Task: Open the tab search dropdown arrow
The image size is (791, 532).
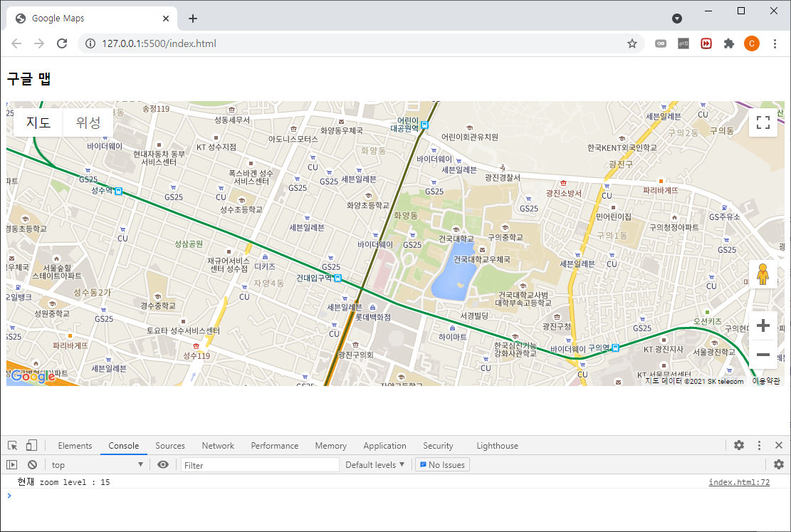Action: click(677, 19)
